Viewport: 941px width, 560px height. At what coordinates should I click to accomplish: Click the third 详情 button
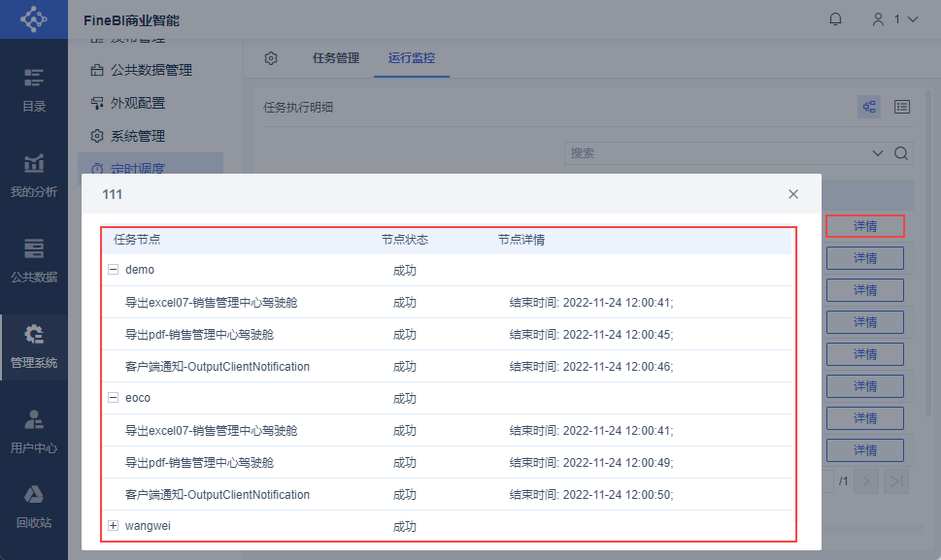coord(865,290)
